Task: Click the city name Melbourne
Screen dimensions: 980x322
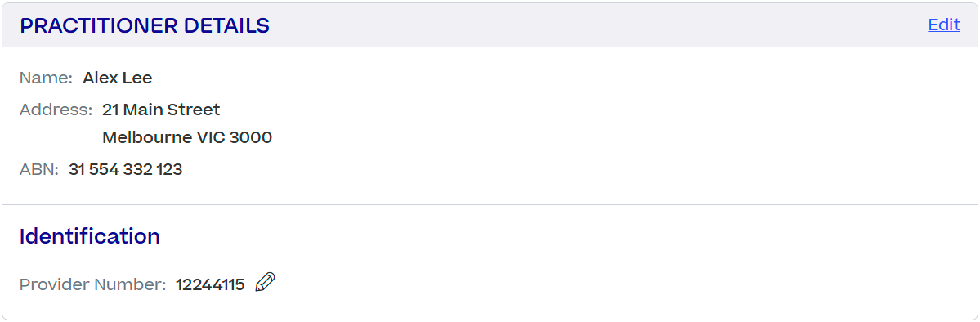Action: [x=143, y=137]
